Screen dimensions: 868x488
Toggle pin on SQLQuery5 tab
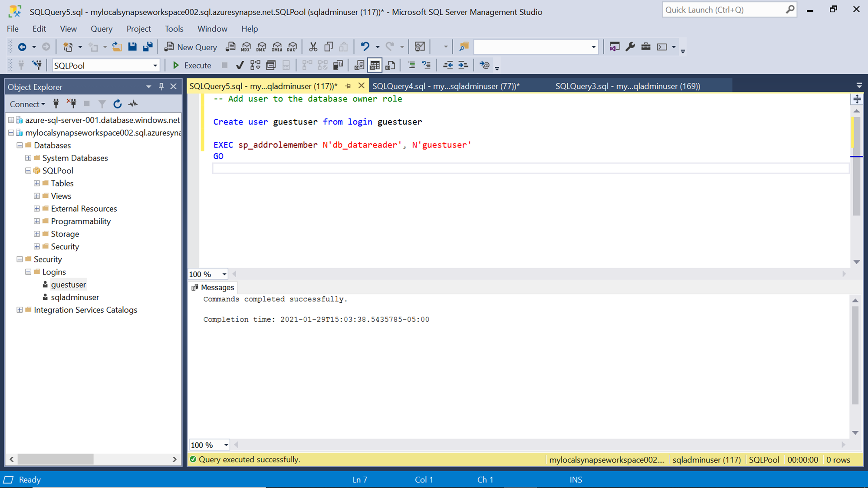click(348, 86)
